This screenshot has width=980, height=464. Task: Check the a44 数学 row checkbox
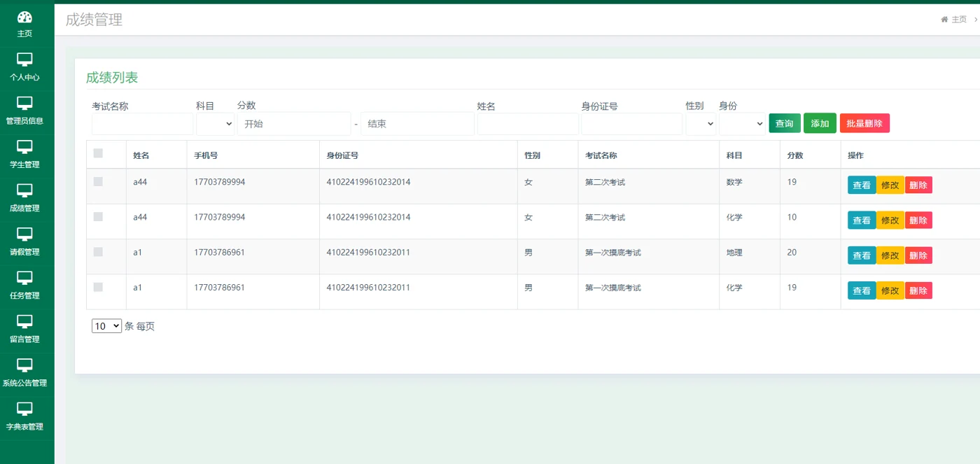(98, 181)
